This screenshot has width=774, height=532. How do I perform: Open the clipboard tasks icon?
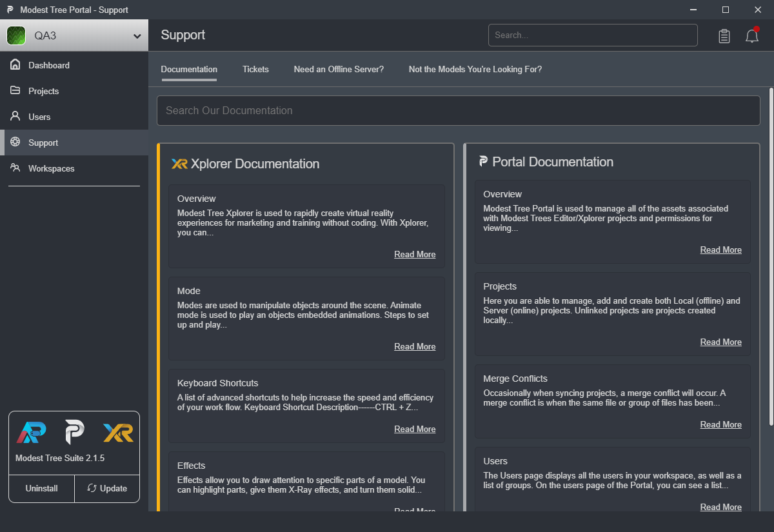click(x=724, y=36)
